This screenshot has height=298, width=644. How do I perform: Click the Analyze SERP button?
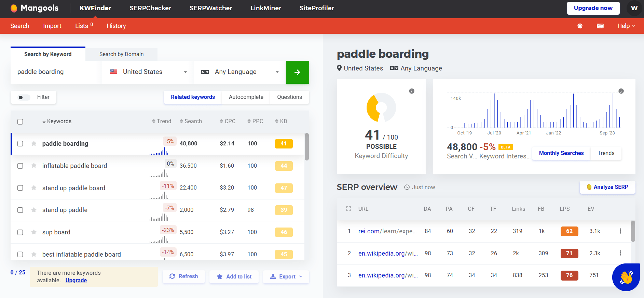(x=607, y=187)
